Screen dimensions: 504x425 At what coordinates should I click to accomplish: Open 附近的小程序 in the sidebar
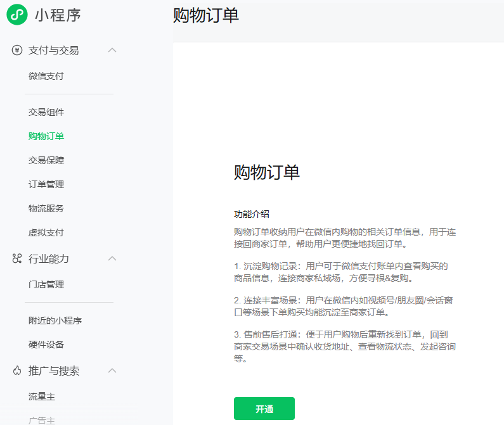coord(55,320)
